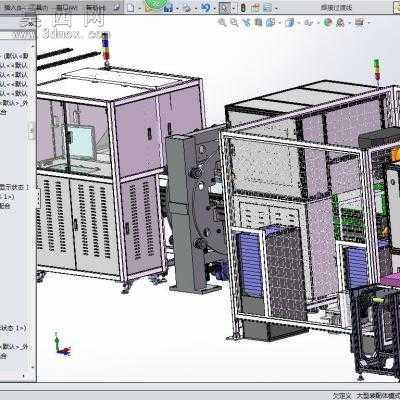Image resolution: width=400 pixels, height=400 pixels.
Task: Click the Open file folder icon
Action: point(149,8)
